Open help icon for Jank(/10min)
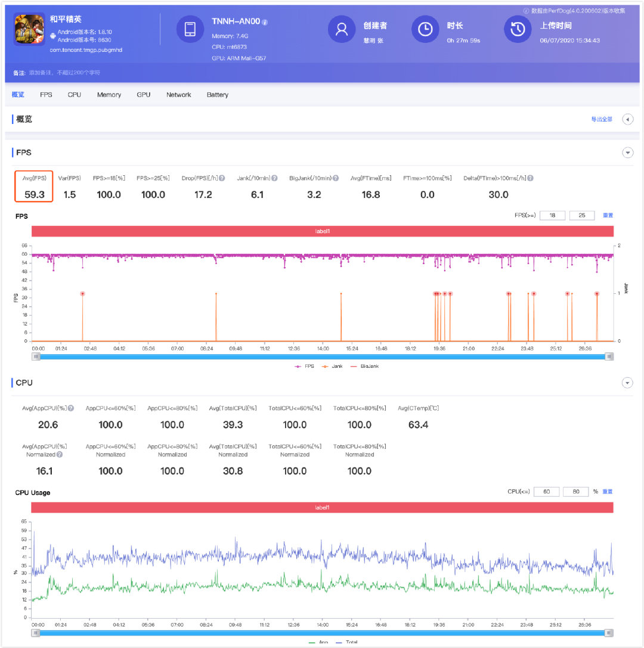Screen dimensions: 644x648 (274, 178)
